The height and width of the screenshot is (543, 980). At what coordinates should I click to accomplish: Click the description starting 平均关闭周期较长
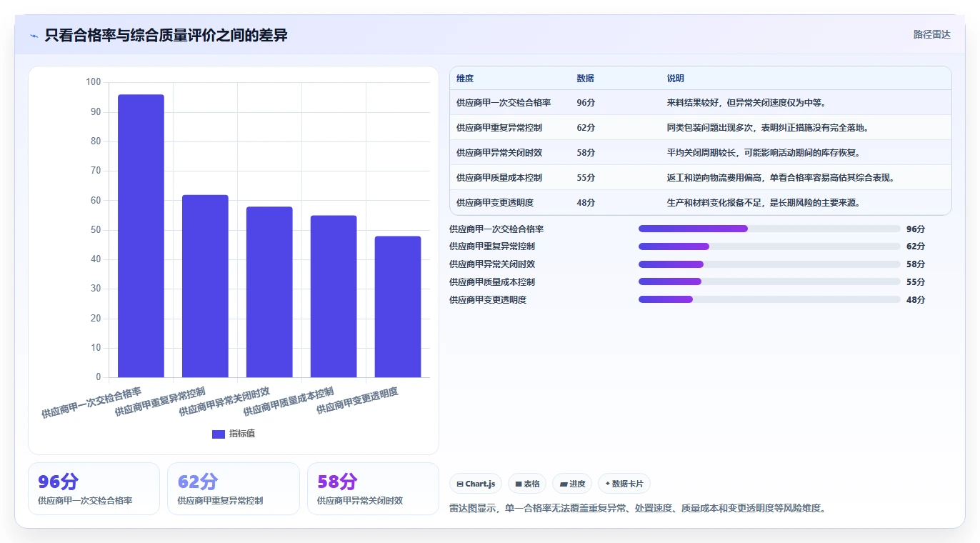(x=764, y=153)
